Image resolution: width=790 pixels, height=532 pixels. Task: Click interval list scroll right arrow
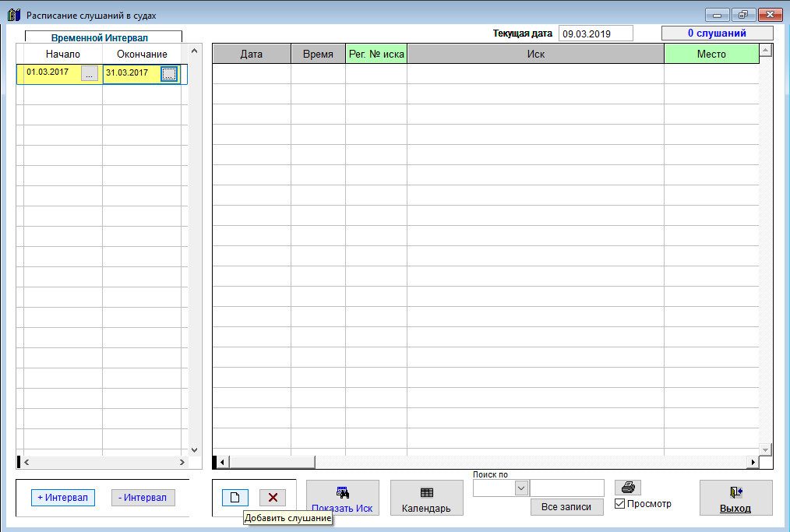[x=182, y=462]
